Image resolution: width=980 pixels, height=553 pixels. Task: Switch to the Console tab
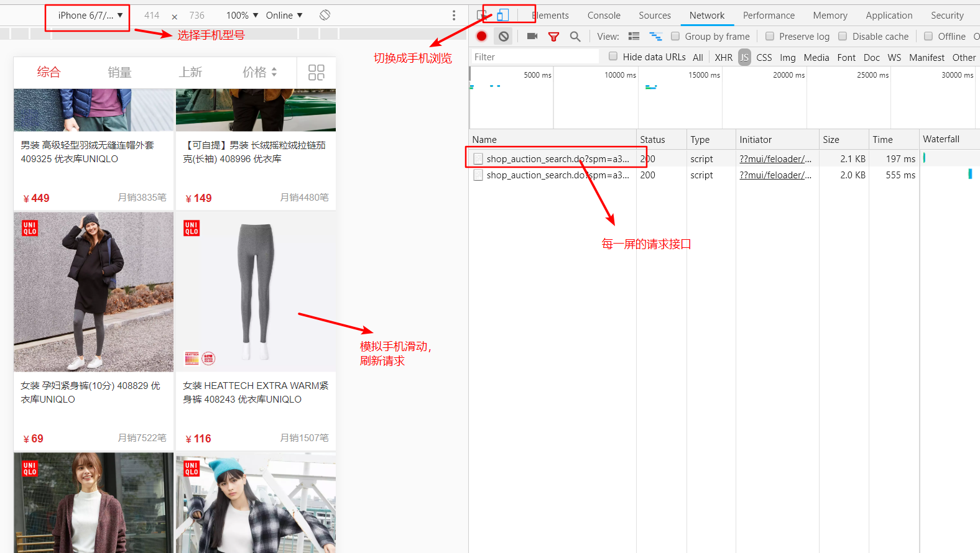click(x=604, y=16)
